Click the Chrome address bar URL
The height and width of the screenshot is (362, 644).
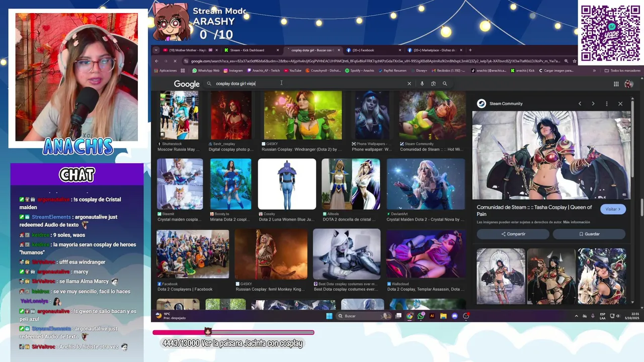375,61
